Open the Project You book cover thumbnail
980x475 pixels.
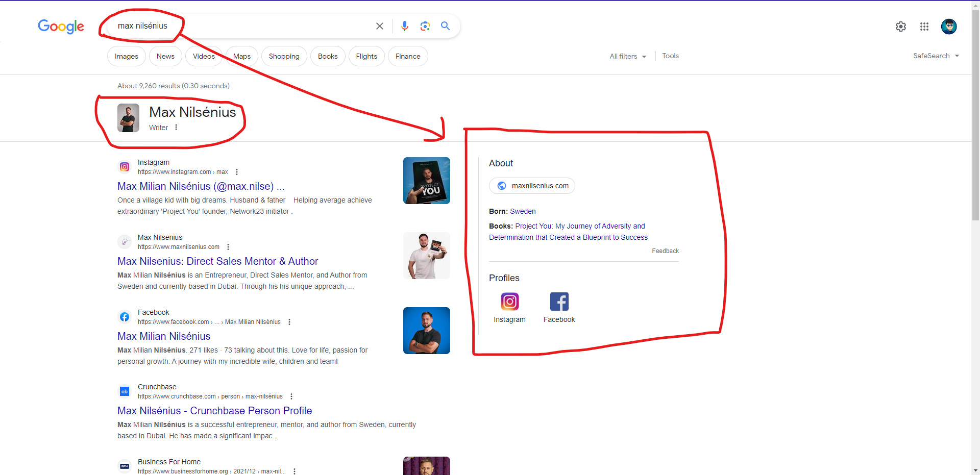coord(426,180)
